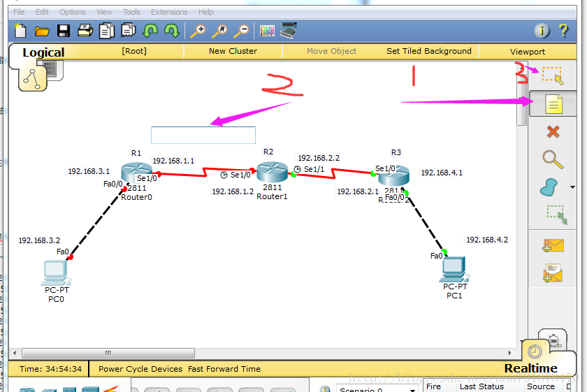Click the Source column header

[x=541, y=386]
